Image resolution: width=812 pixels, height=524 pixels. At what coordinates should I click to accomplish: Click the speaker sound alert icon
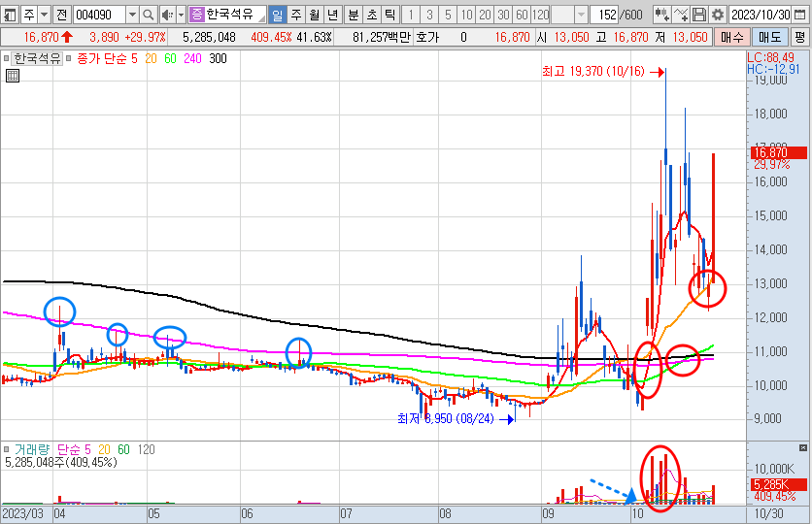pos(167,15)
